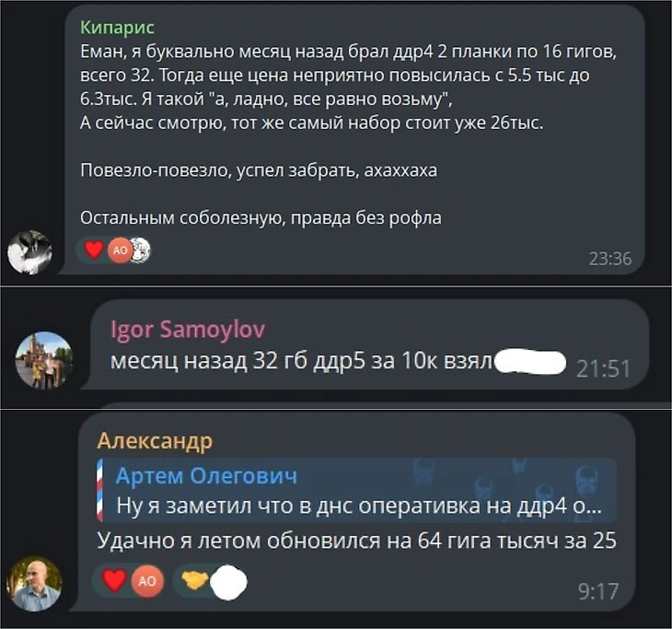This screenshot has width=672, height=629.
Task: Click the heart reaction on Александр's message
Action: pos(114,580)
